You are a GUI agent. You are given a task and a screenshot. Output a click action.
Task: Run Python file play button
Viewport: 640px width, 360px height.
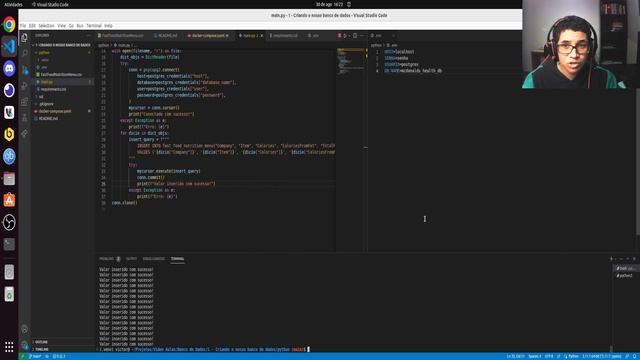tap(345, 36)
